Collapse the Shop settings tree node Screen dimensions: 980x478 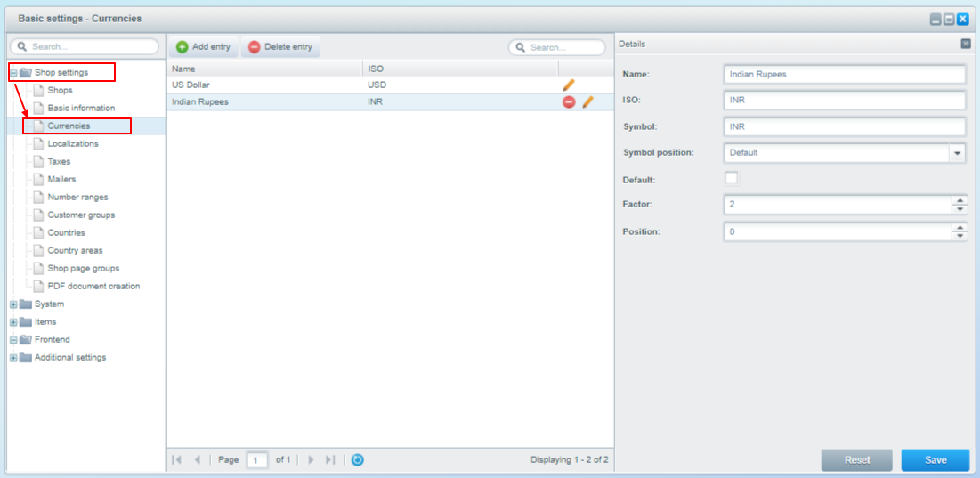(13, 73)
